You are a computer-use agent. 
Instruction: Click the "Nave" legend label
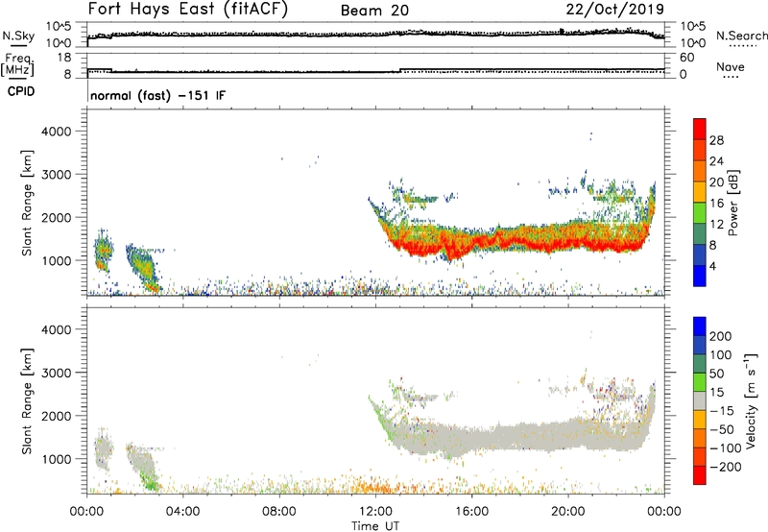click(x=731, y=66)
